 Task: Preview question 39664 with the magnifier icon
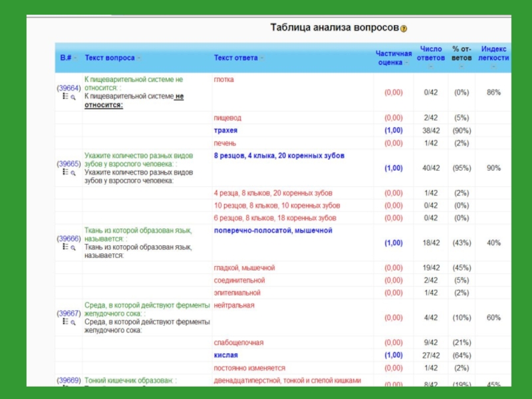(x=73, y=97)
